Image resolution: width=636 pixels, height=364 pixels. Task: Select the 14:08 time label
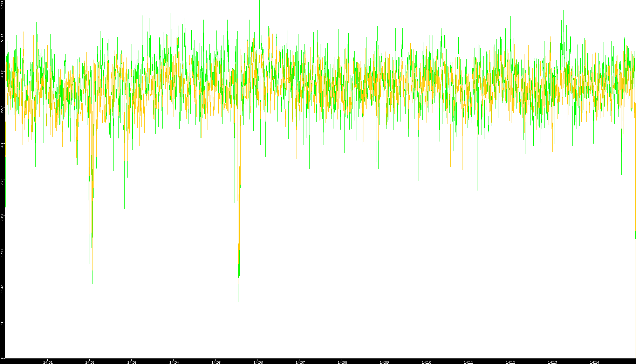click(342, 362)
